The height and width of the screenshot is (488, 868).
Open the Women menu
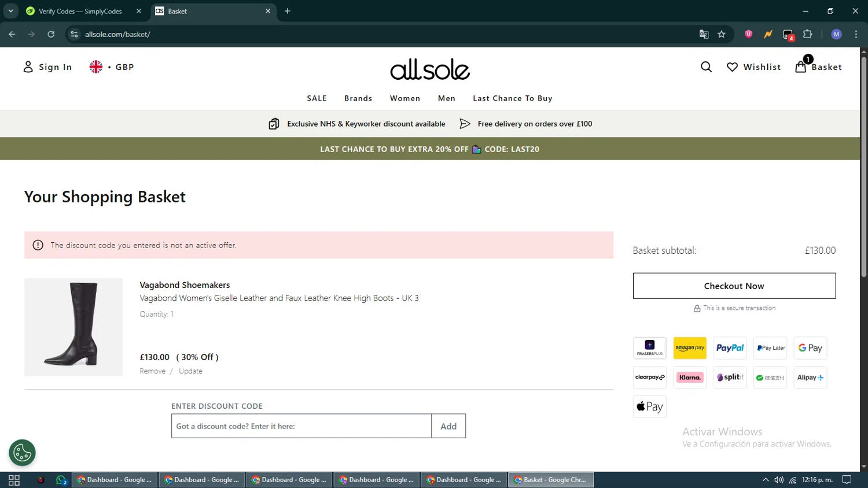[405, 98]
